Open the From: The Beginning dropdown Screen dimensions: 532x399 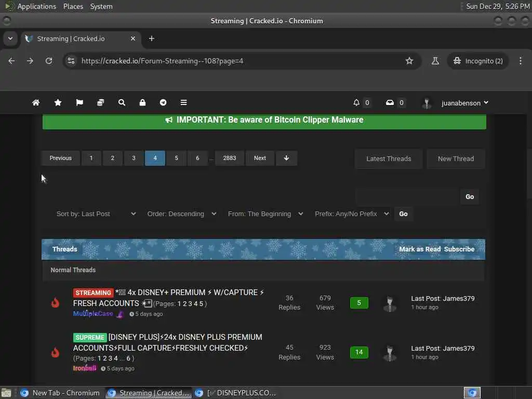tap(265, 214)
